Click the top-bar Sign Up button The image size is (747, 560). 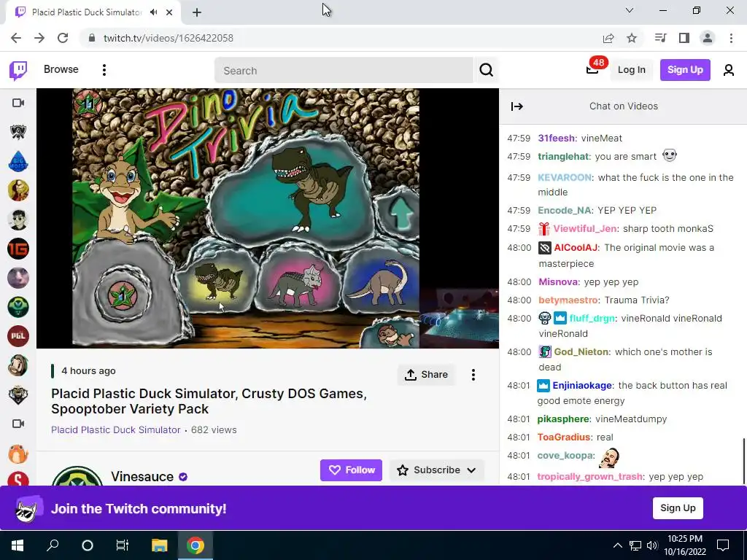(x=685, y=70)
